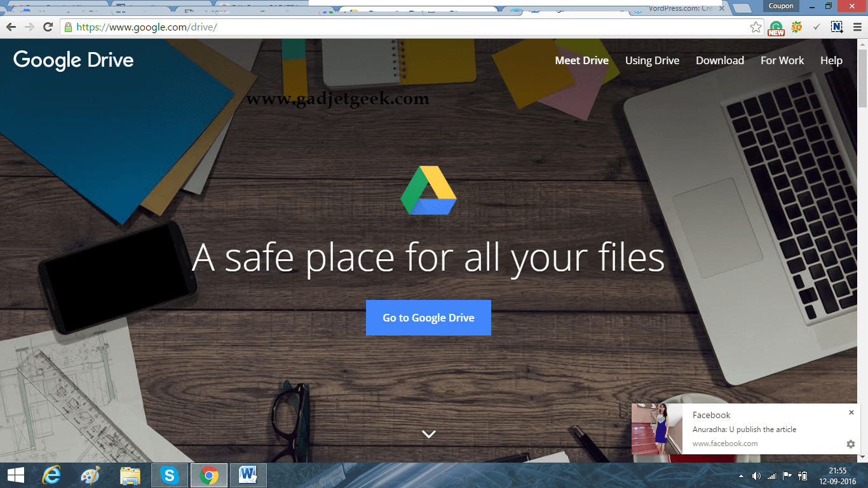Bookmark this page with the star icon
This screenshot has height=488, width=868.
coord(756,27)
